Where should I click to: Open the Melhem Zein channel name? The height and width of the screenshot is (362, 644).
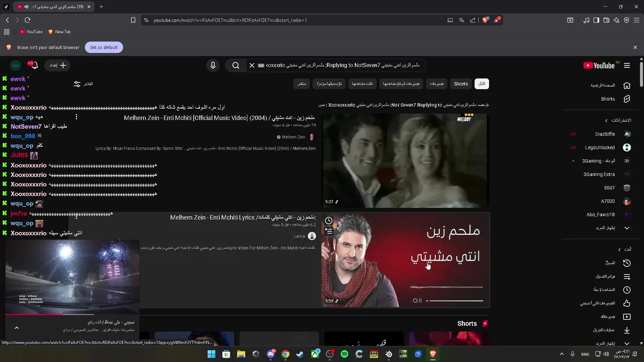[293, 137]
